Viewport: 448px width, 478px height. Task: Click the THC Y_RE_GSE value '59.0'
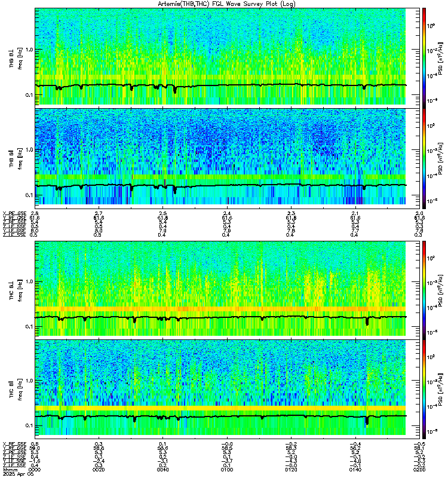[34, 449]
